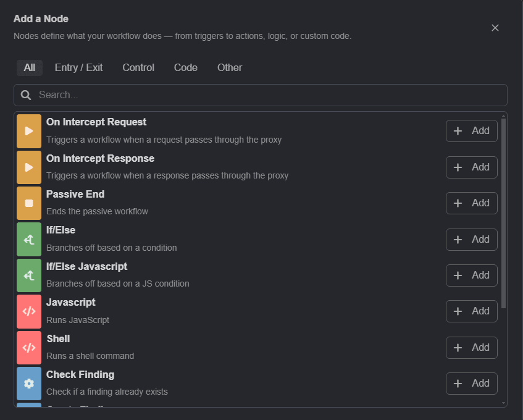Select the Check Finding gear icon
Screen dimensions: 523x420
[29, 384]
